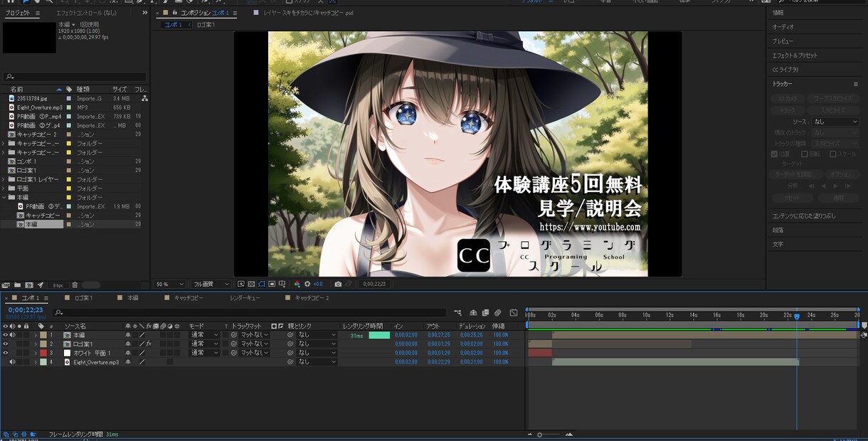Toggle the shy layers icon in timeline
The height and width of the screenshot is (441, 868).
pyautogui.click(x=472, y=313)
